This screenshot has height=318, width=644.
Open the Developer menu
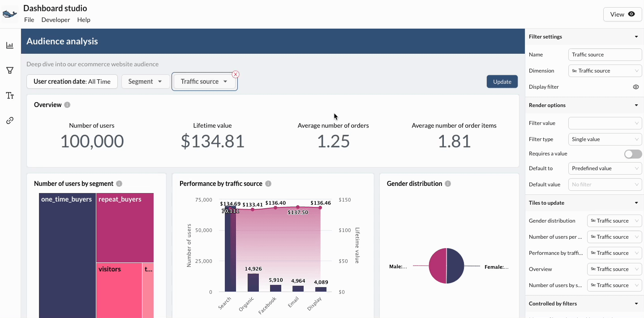[56, 20]
